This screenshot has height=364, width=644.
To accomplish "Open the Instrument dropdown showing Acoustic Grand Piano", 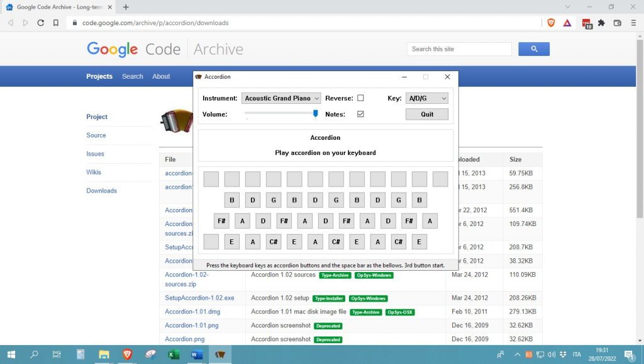I will coord(281,98).
